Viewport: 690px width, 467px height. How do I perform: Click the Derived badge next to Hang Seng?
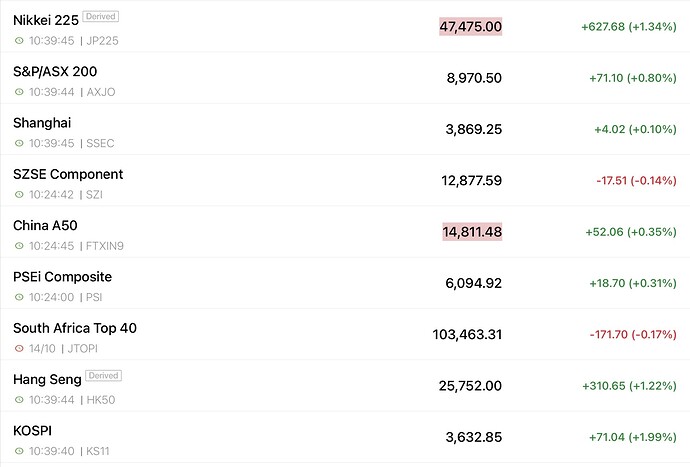[103, 376]
